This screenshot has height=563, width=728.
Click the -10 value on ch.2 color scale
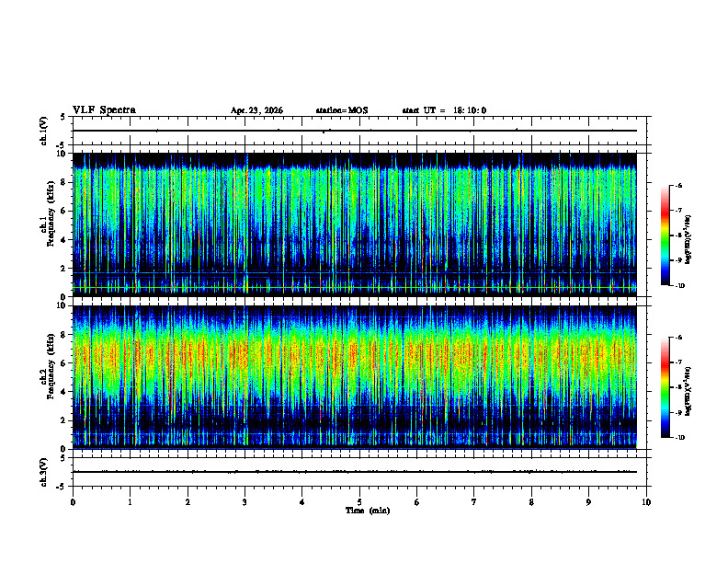pos(680,438)
